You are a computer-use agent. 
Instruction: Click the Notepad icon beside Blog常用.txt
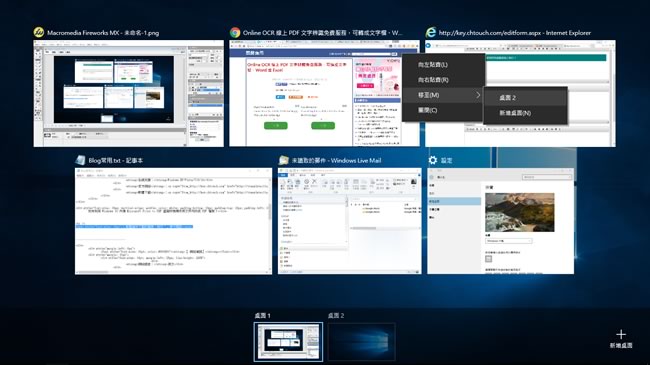(80, 160)
